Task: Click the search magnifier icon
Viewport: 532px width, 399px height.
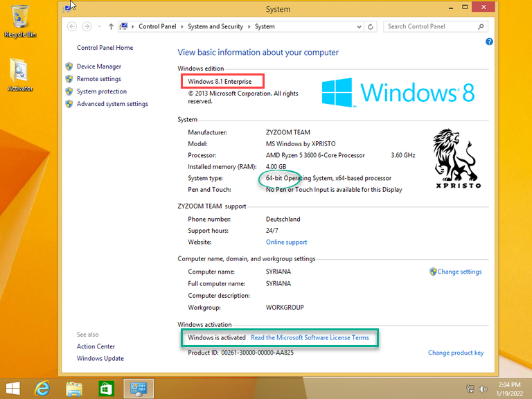Action: (x=481, y=26)
